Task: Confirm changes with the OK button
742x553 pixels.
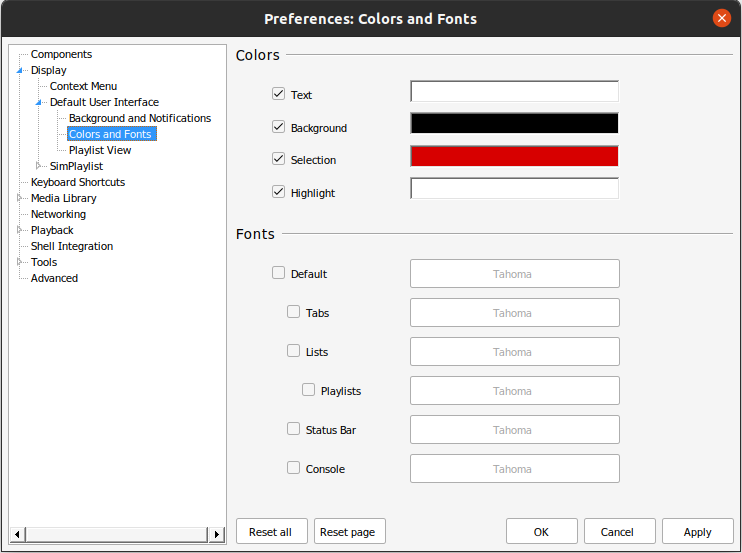Action: coord(541,531)
